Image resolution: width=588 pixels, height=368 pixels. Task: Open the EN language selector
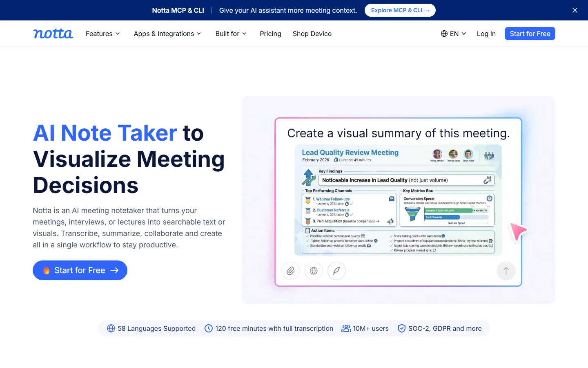pos(454,34)
